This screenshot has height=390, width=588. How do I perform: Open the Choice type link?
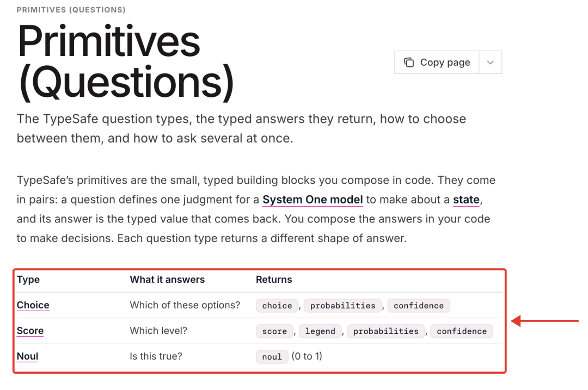[33, 305]
